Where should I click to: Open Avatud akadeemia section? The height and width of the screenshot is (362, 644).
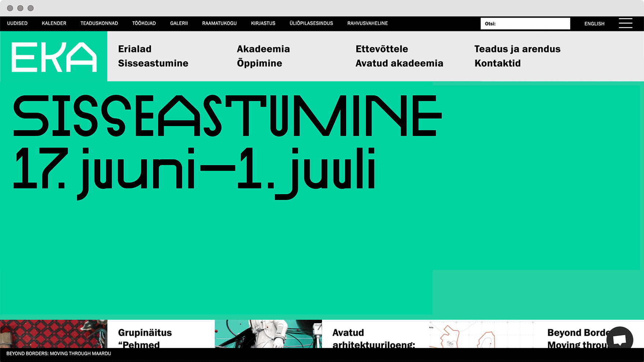click(399, 63)
